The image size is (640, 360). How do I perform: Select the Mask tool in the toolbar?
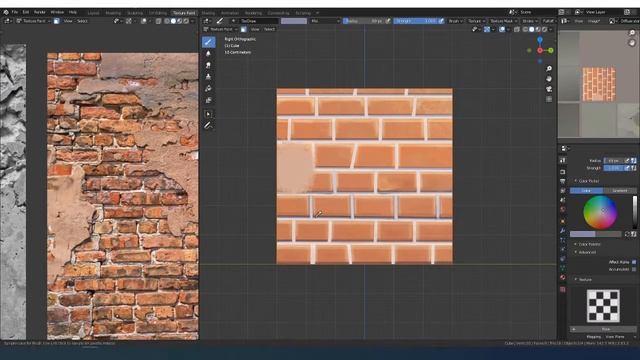tap(209, 100)
